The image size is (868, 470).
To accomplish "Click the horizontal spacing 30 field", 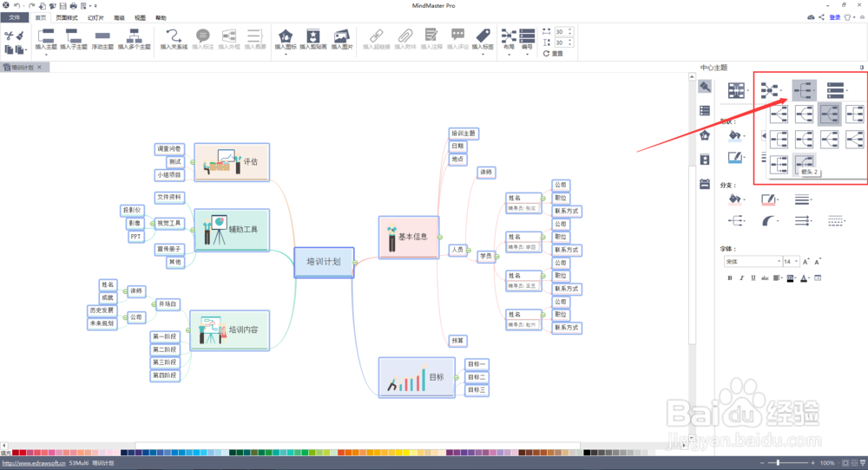I will 562,31.
